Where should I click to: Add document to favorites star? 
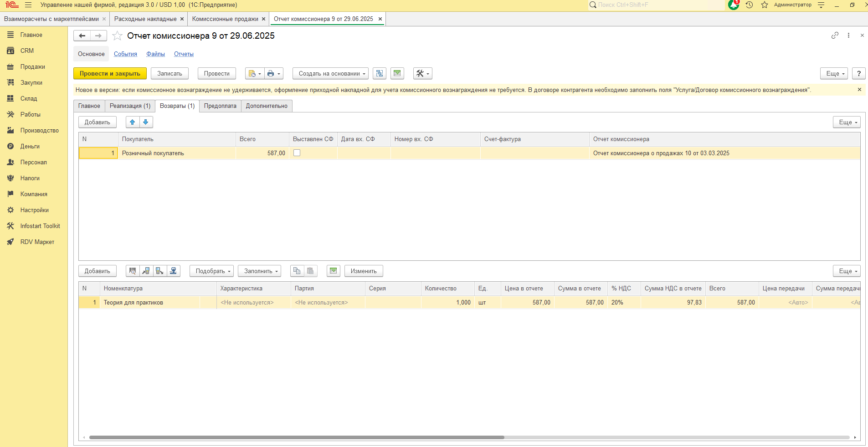point(118,36)
